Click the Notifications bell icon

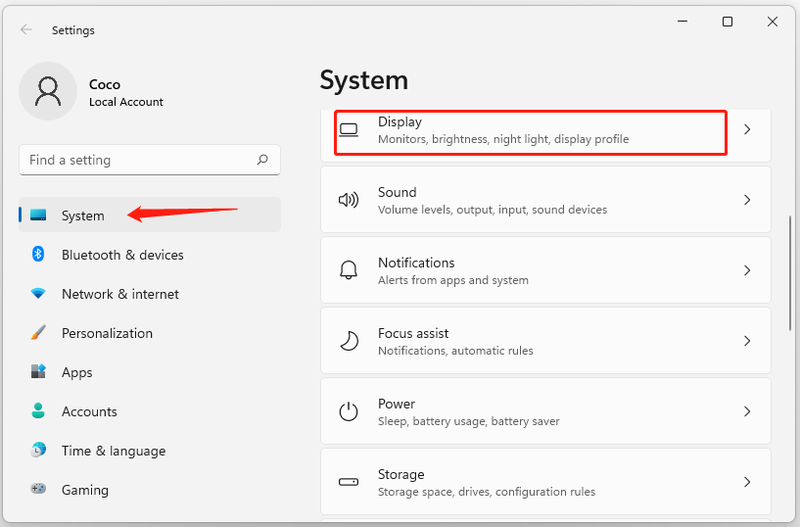(x=349, y=270)
